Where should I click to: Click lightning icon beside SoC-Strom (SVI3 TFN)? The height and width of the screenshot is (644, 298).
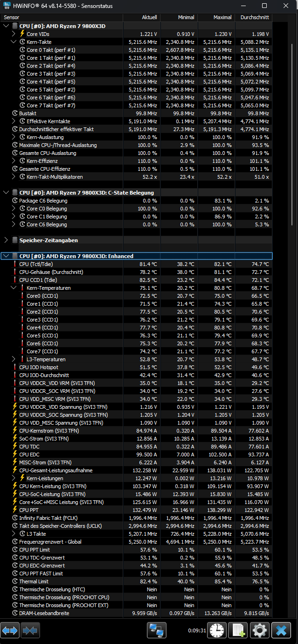tap(15, 439)
